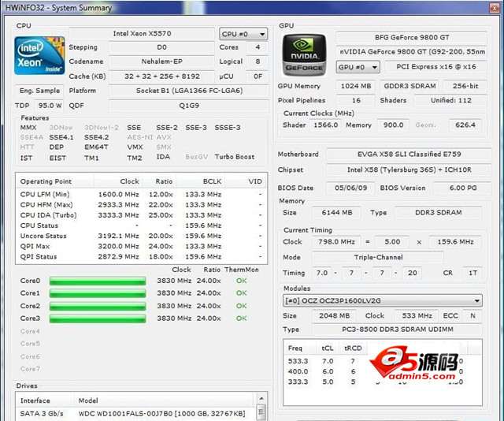This screenshot has width=504, height=421.
Task: Click the Core2 usage bar
Action: tap(98, 306)
